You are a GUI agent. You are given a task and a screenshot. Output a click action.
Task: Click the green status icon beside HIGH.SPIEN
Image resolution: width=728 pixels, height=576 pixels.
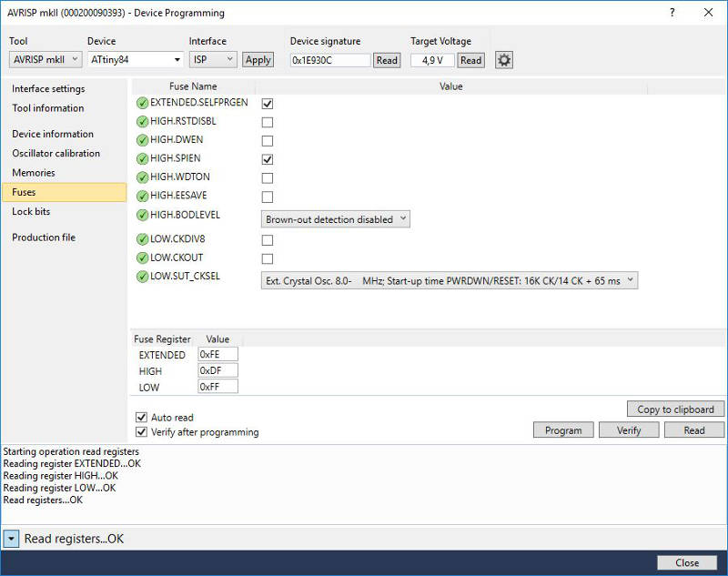(142, 159)
